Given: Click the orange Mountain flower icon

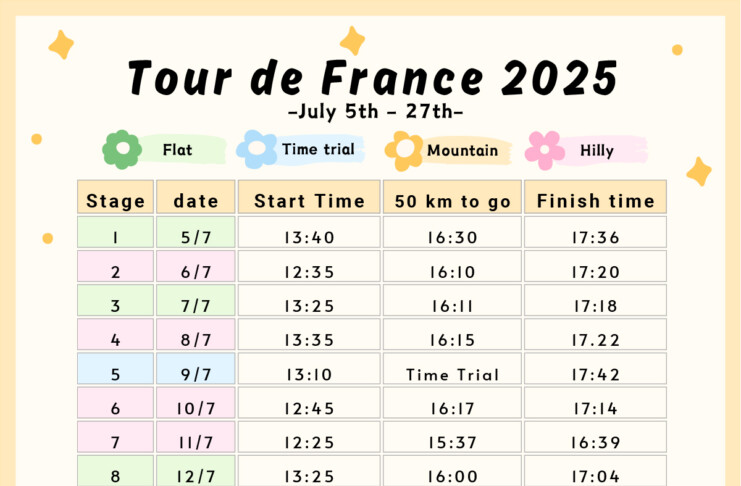Looking at the screenshot, I should (x=405, y=150).
